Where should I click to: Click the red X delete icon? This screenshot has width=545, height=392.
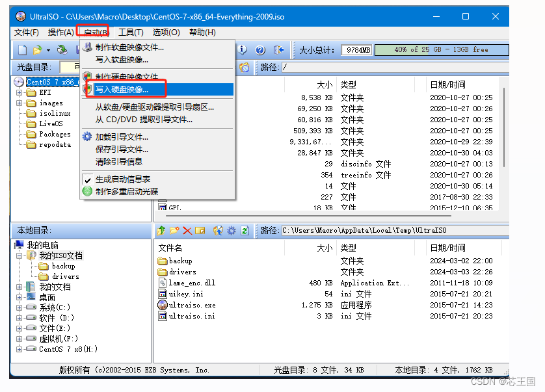[x=187, y=230]
